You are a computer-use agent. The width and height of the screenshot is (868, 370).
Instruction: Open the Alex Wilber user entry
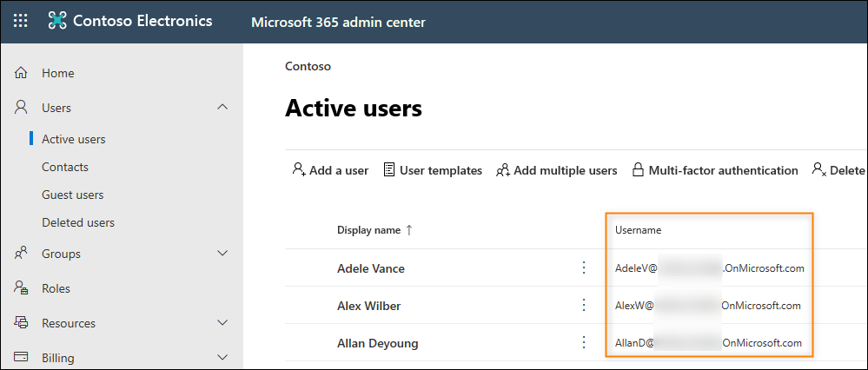(368, 306)
